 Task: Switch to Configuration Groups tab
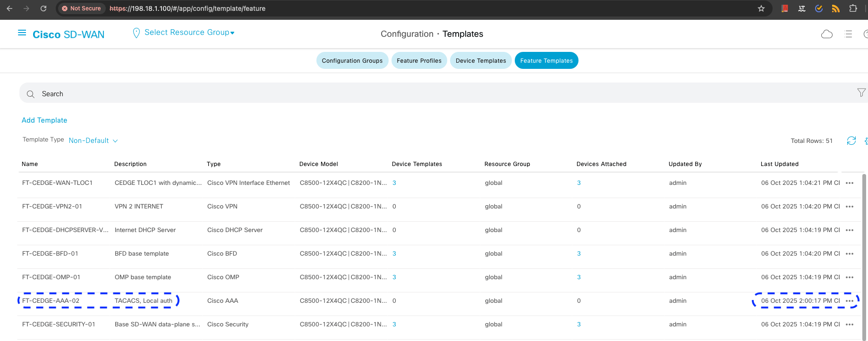point(352,60)
